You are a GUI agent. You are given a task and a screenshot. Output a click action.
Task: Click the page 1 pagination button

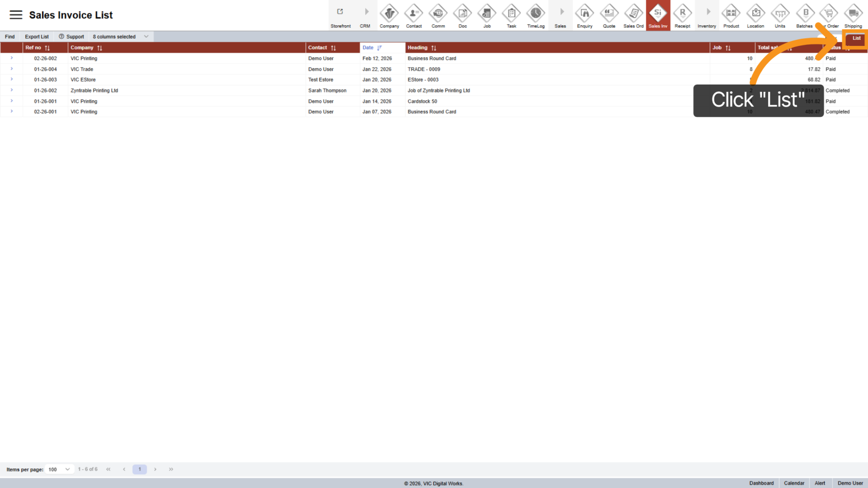pyautogui.click(x=139, y=469)
